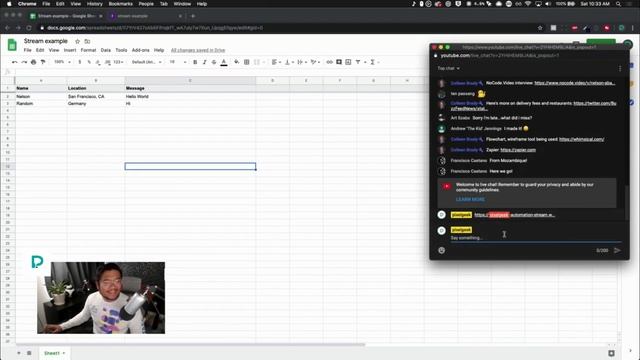Open the Top chat dropdown
Screen dimensions: 640x360
(x=449, y=68)
